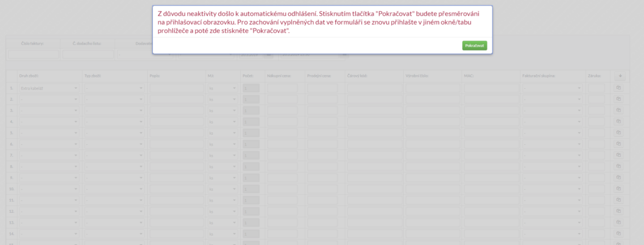Image resolution: width=644 pixels, height=245 pixels.
Task: Open the Druh zboží dropdown in row 6
Action: click(49, 144)
